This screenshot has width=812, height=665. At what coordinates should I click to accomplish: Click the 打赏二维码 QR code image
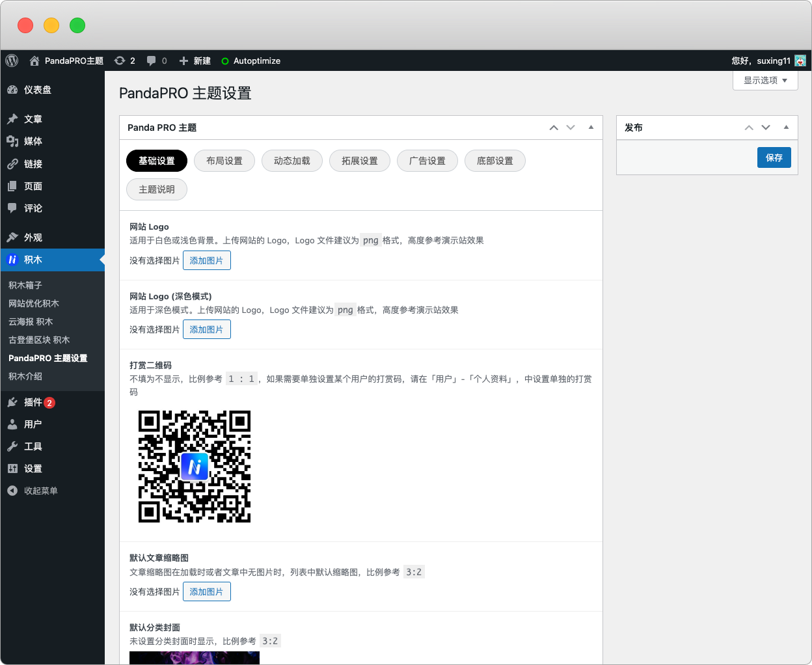pos(195,467)
